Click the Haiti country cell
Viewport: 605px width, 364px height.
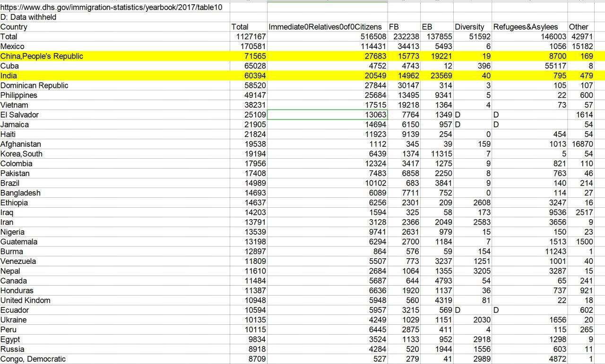[115, 134]
